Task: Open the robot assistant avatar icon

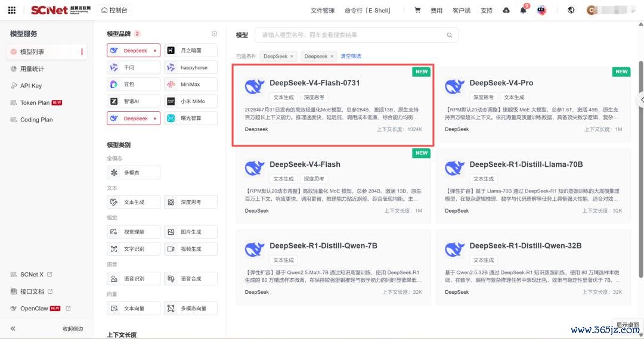Action: (541, 10)
